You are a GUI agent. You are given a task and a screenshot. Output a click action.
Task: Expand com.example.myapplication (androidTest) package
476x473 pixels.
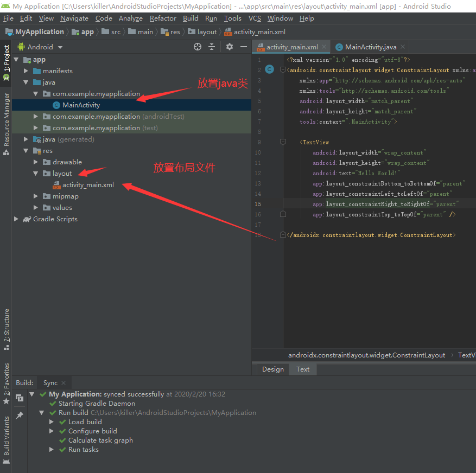pos(36,116)
